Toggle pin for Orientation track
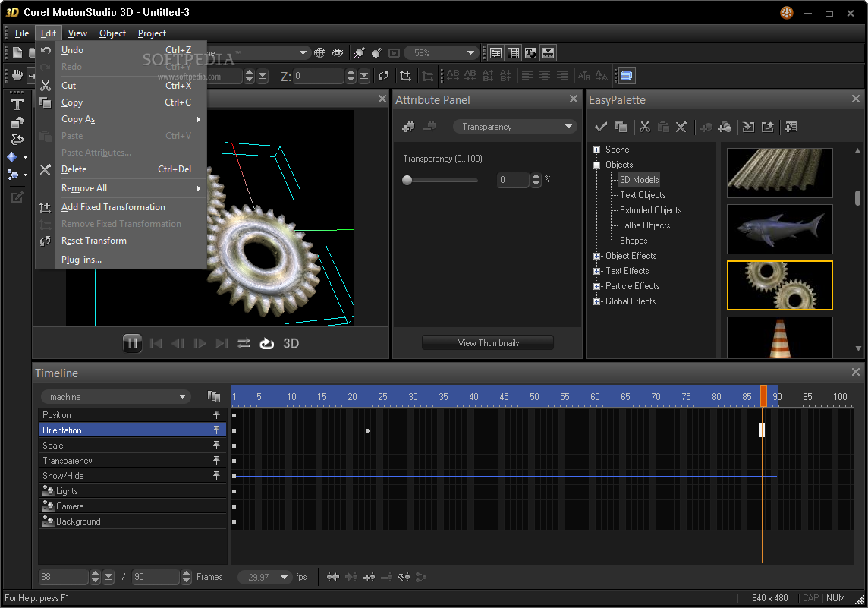The width and height of the screenshot is (868, 608). click(x=216, y=430)
